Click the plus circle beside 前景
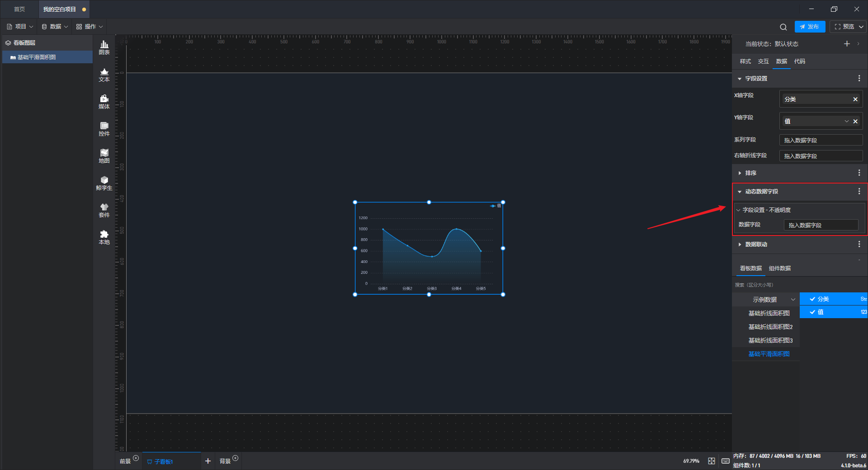 pyautogui.click(x=136, y=458)
